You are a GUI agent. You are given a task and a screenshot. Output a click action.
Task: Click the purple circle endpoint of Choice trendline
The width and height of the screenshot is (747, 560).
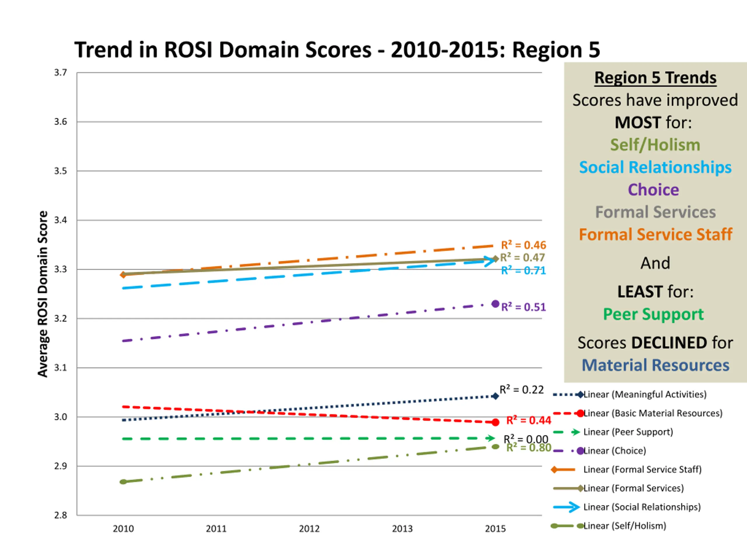click(x=495, y=304)
